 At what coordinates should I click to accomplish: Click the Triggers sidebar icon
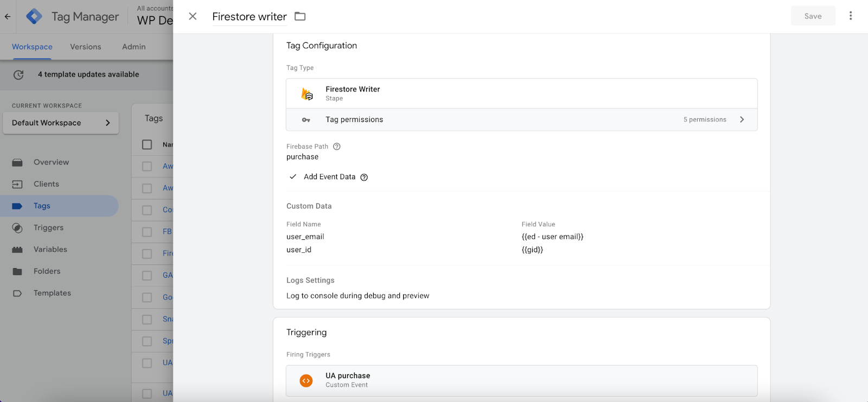click(x=17, y=228)
